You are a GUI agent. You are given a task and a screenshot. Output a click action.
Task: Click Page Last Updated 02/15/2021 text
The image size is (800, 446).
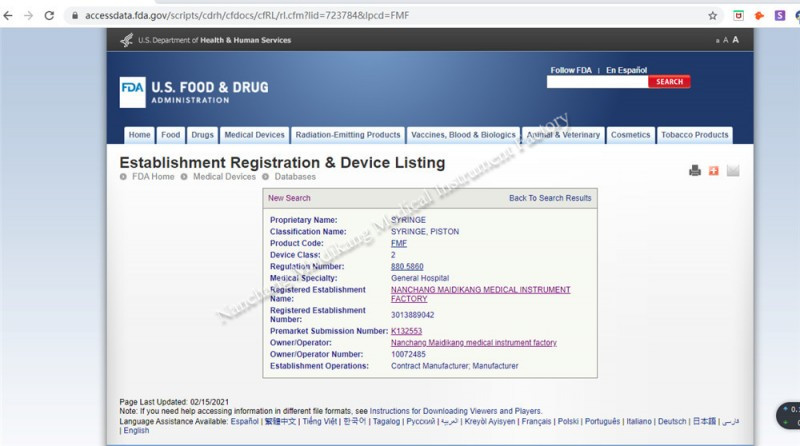(x=174, y=402)
